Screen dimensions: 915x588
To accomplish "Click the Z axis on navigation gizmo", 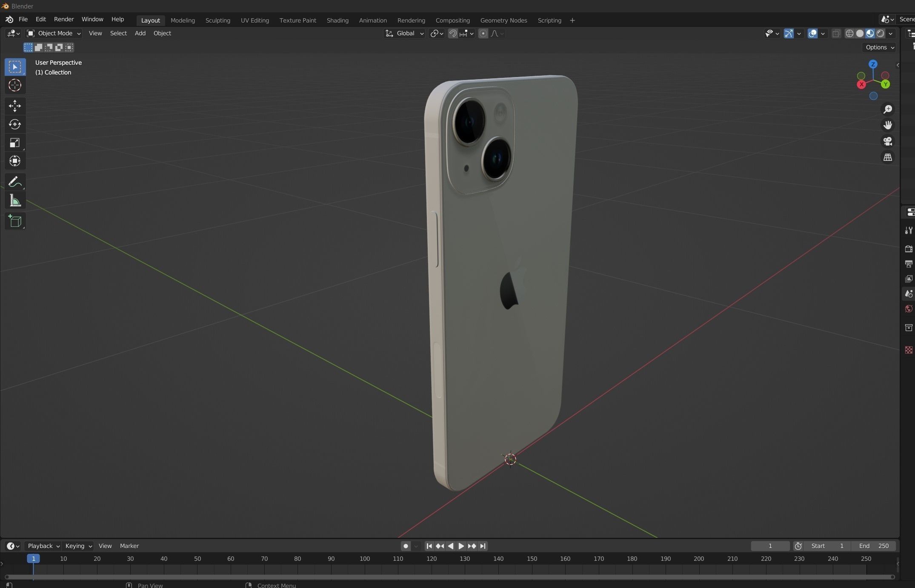I will pos(873,64).
